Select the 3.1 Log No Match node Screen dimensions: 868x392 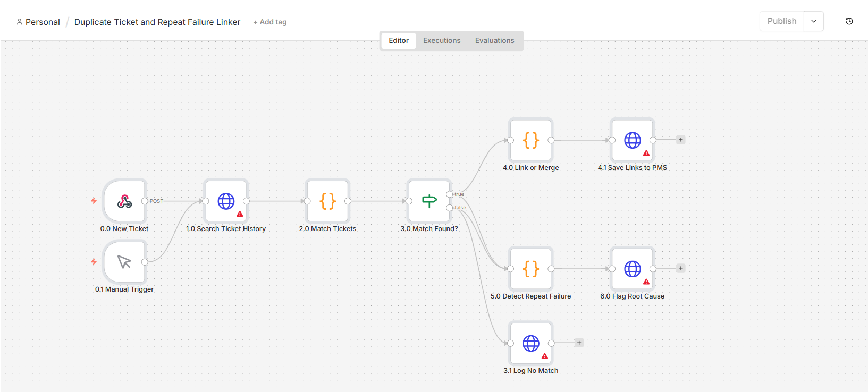pos(531,343)
